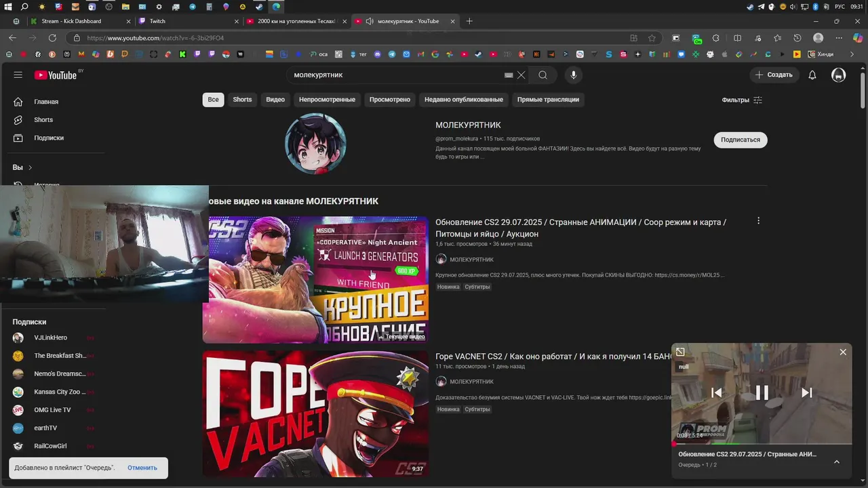
Task: Open the YouTube hamburger guide menu
Action: coord(18,75)
